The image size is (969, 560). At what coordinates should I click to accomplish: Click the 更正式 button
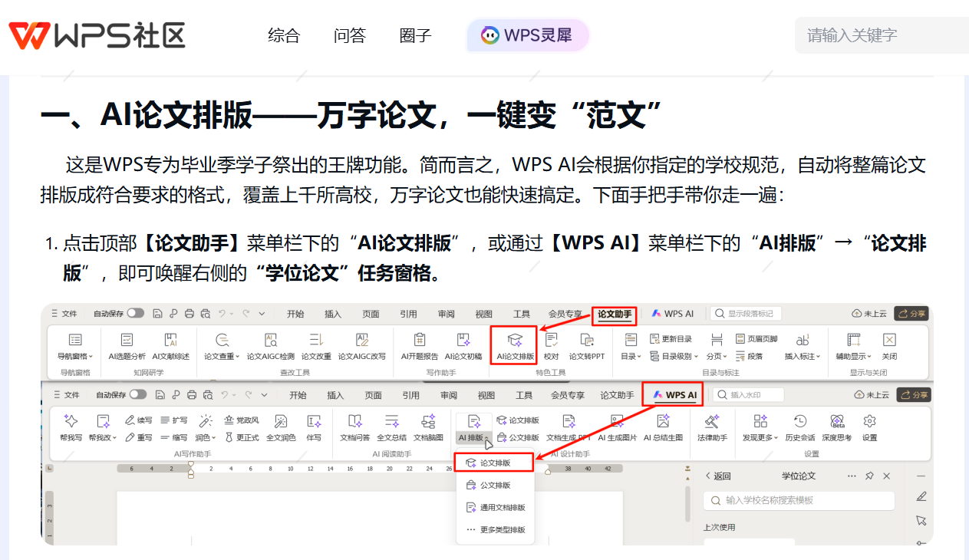(242, 437)
